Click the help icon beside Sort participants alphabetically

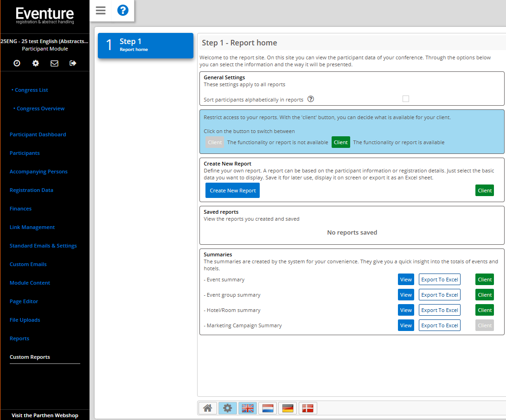click(311, 99)
